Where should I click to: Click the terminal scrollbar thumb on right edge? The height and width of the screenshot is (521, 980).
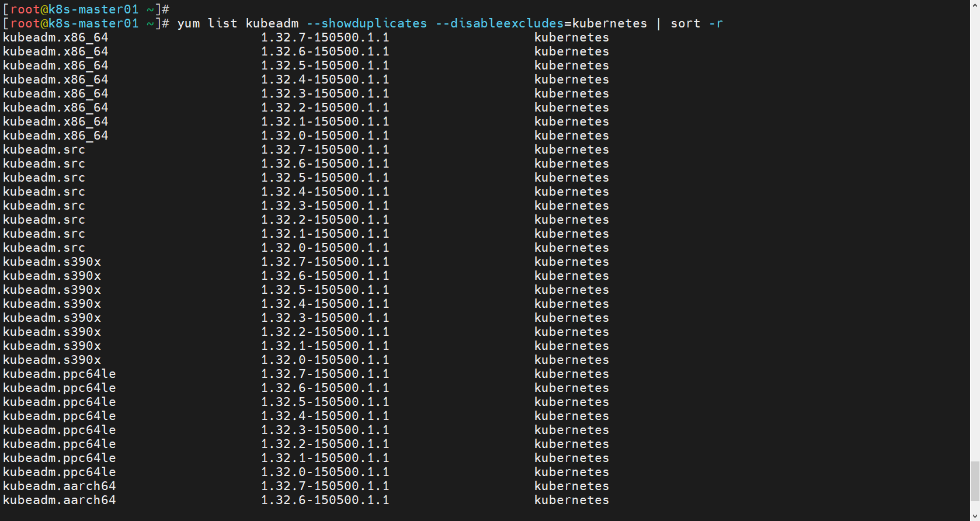[x=975, y=481]
